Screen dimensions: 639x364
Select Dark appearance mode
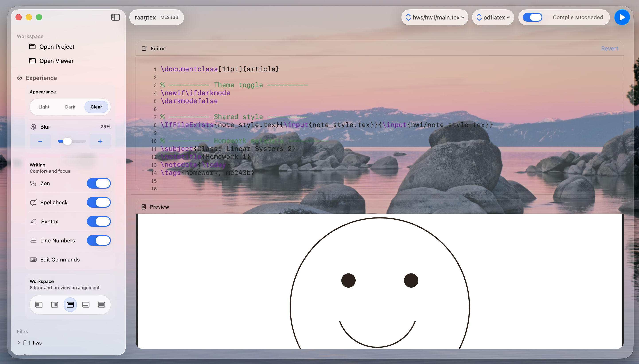coord(70,107)
